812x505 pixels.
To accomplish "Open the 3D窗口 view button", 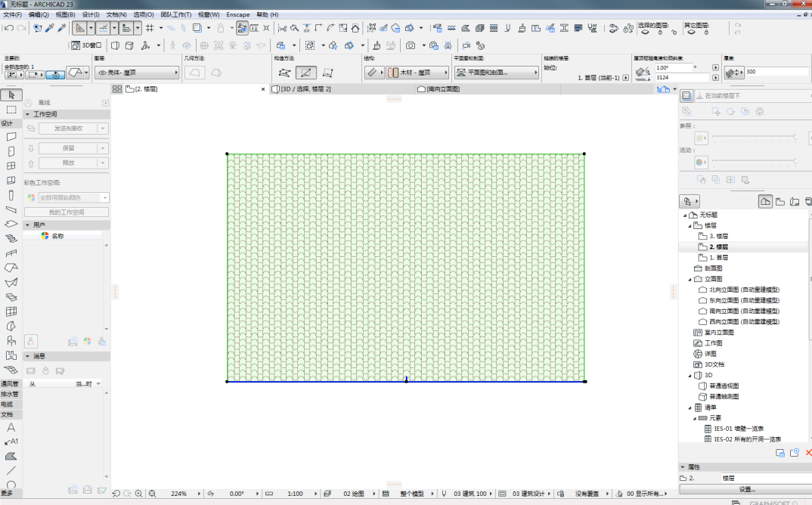I will [87, 45].
